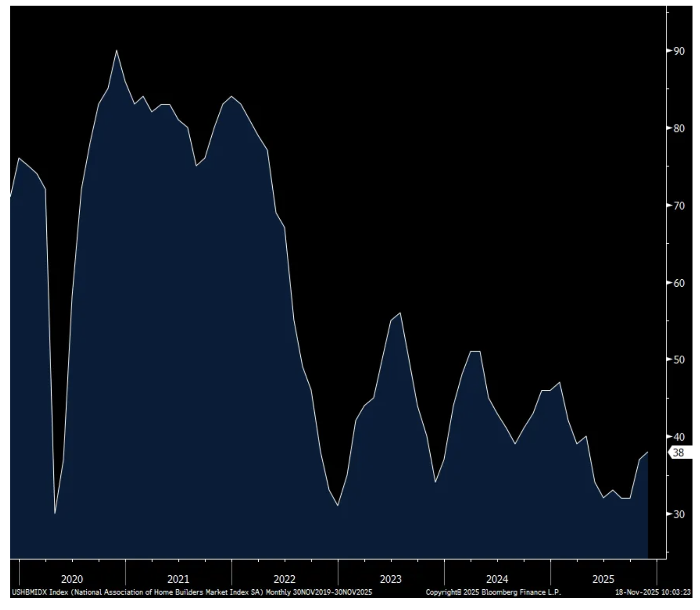Viewport: 700px width, 610px height.
Task: Click the 50 y-axis label
Action: pos(678,359)
